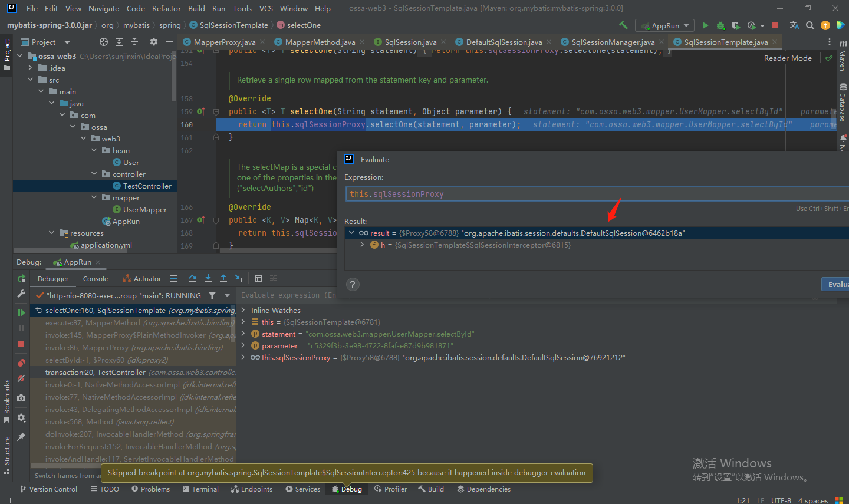Switch to MapperMethod.java tab
Viewport: 849px width, 504px height.
(320, 42)
